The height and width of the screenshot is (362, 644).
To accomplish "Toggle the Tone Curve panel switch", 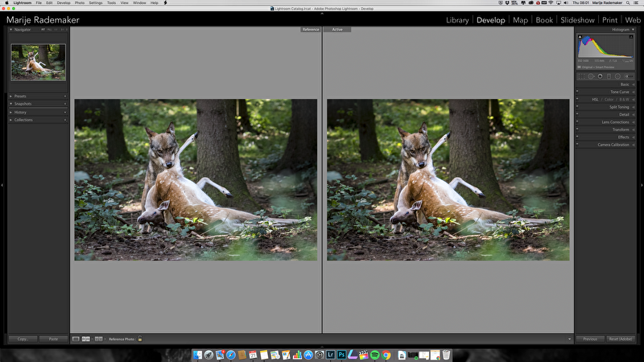I will [x=577, y=92].
